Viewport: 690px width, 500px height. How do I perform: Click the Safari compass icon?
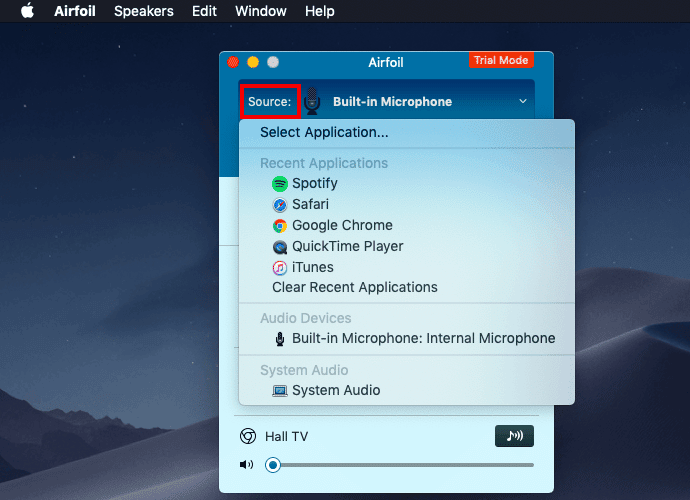click(280, 205)
